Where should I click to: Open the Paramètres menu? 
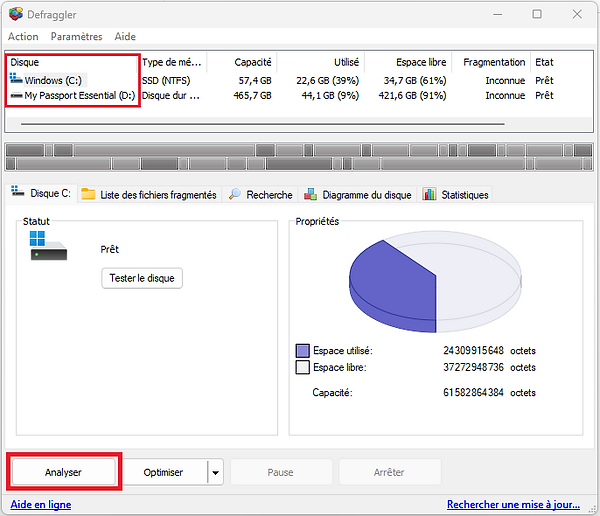click(x=77, y=36)
